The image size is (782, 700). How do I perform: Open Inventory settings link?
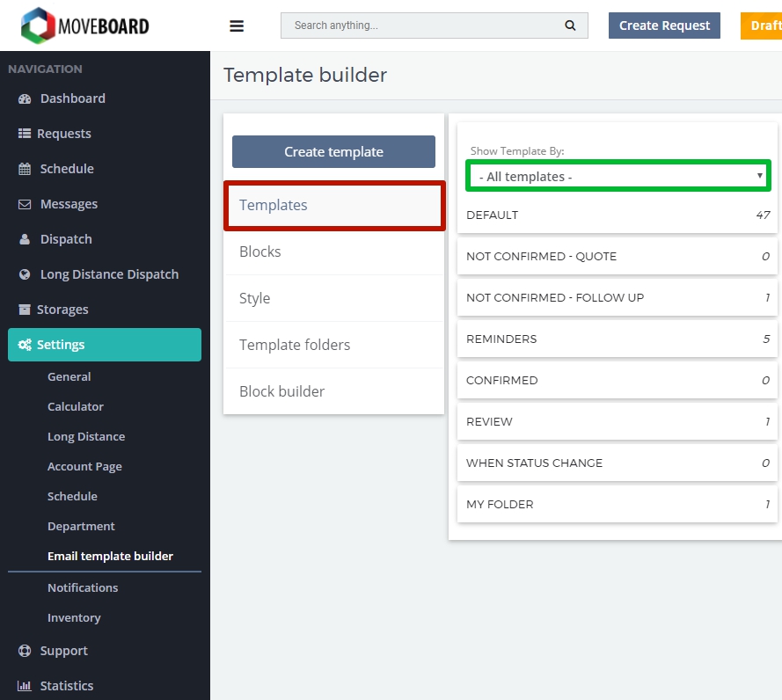[x=74, y=617]
